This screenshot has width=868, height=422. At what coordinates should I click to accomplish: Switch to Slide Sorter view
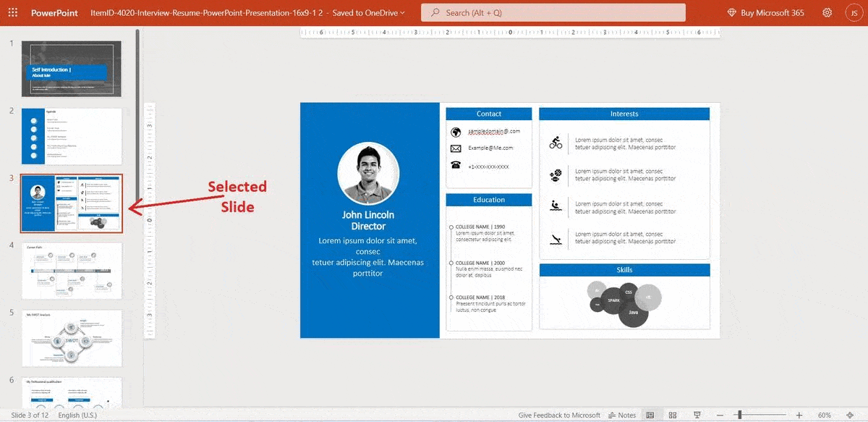(673, 414)
